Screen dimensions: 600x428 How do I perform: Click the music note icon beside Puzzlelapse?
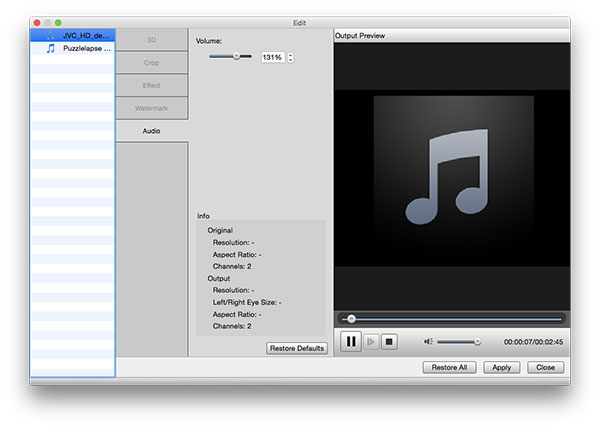coord(51,49)
